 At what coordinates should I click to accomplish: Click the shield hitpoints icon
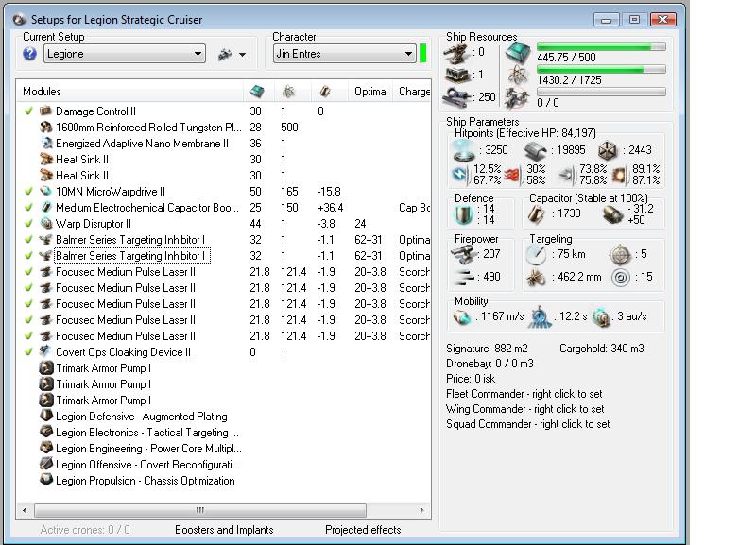(x=464, y=150)
